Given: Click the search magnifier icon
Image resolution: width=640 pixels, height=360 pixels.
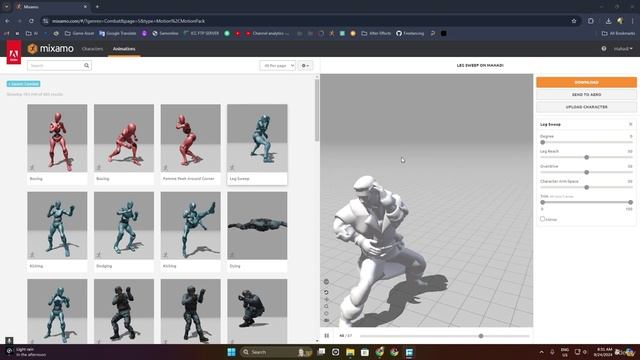Looking at the screenshot, I should [87, 65].
